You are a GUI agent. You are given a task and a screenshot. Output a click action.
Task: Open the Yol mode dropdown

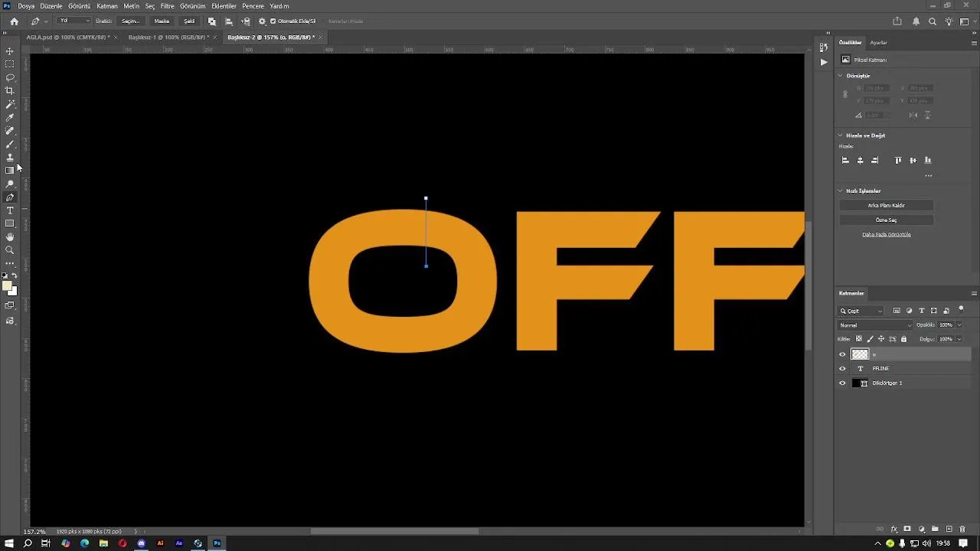74,21
